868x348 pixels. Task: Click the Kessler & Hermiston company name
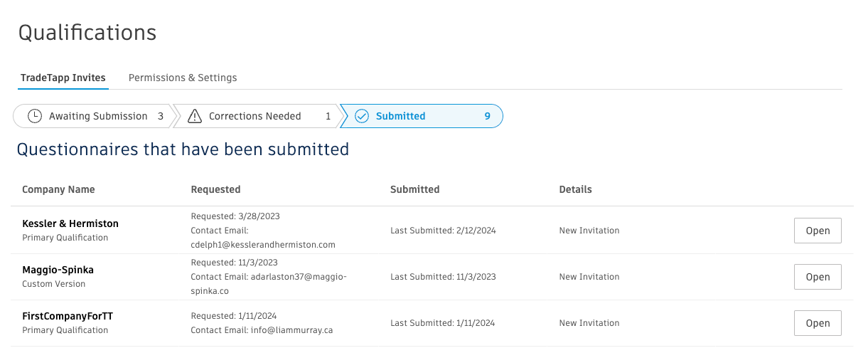[x=70, y=223]
